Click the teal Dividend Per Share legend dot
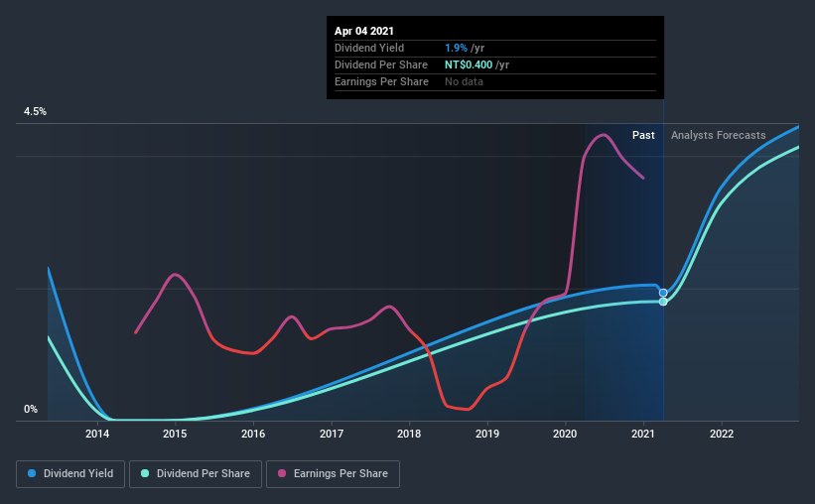This screenshot has height=504, width=815. coord(145,473)
